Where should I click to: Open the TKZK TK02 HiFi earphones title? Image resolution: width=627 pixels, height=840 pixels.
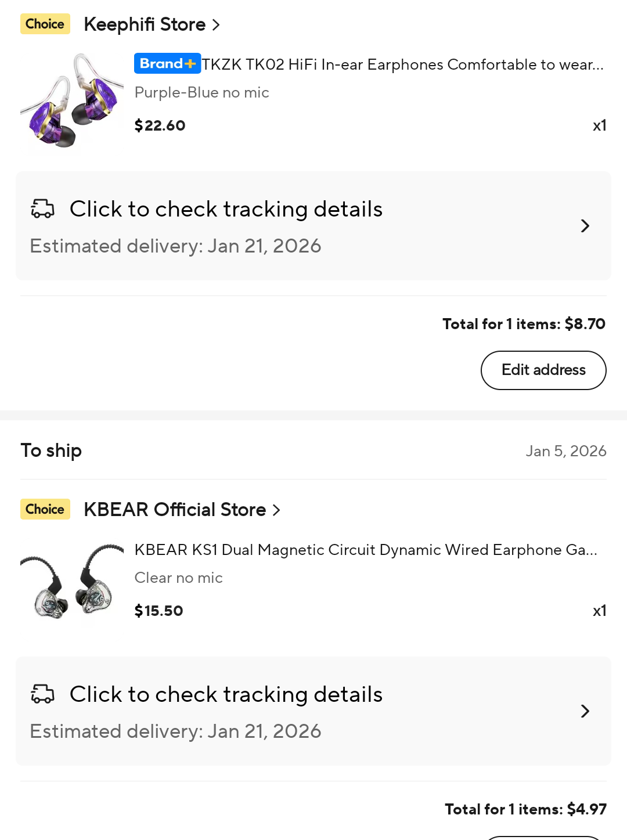click(402, 64)
